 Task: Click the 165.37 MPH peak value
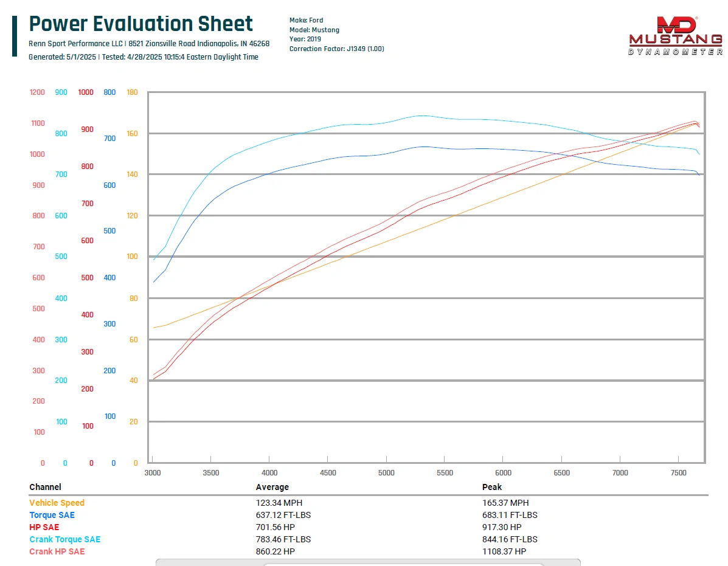[x=505, y=503]
